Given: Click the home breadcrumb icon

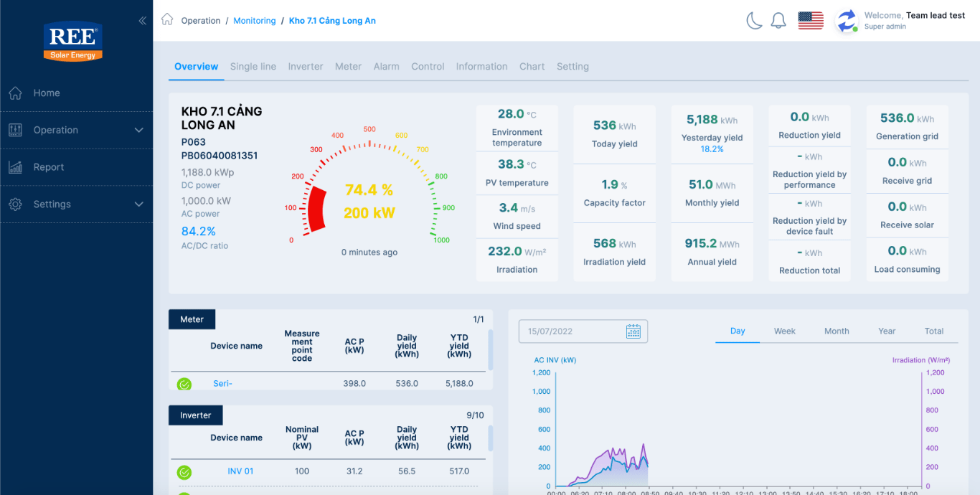Looking at the screenshot, I should point(168,20).
